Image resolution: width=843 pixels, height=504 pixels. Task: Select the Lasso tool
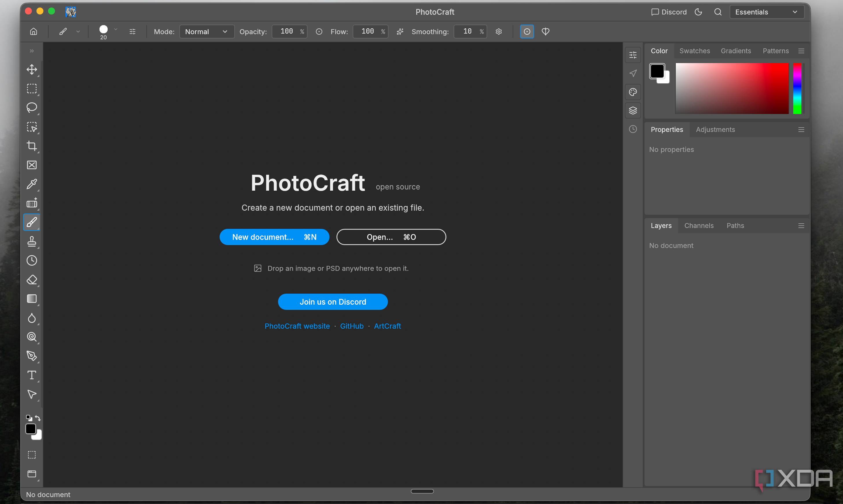[32, 108]
